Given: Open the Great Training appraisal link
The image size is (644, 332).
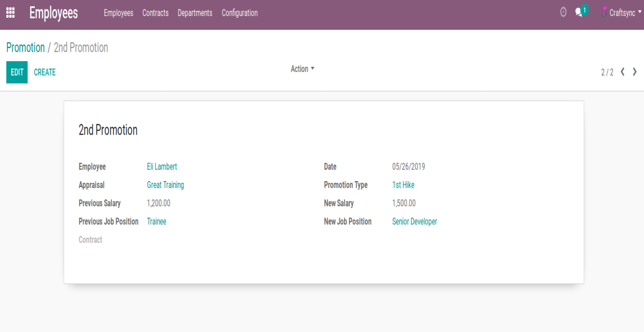Looking at the screenshot, I should tap(165, 185).
